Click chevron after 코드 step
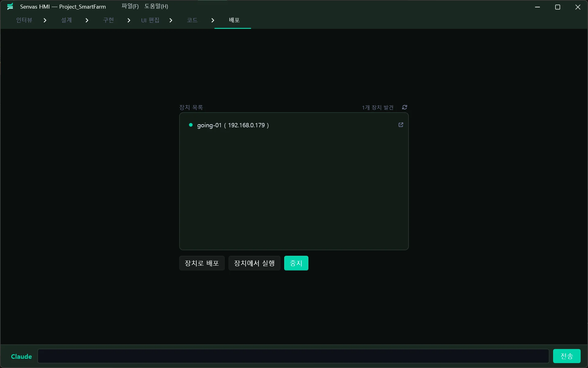 pos(213,20)
